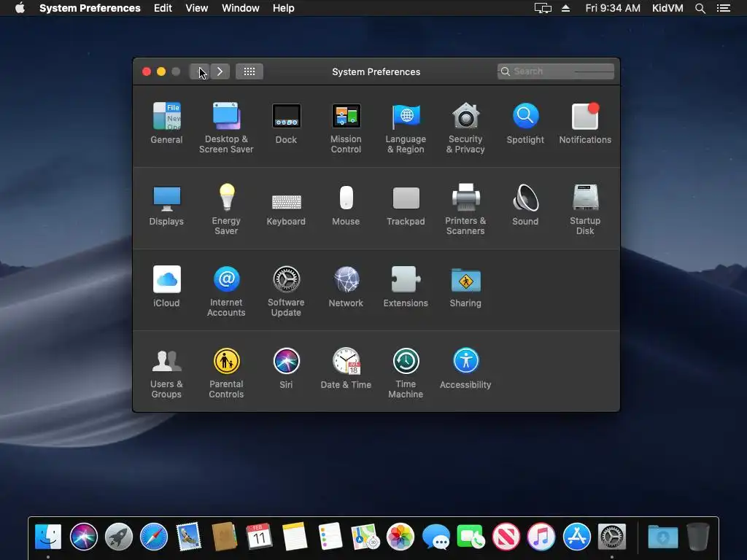Open the iCloud preferences pane
747x560 pixels.
click(166, 286)
